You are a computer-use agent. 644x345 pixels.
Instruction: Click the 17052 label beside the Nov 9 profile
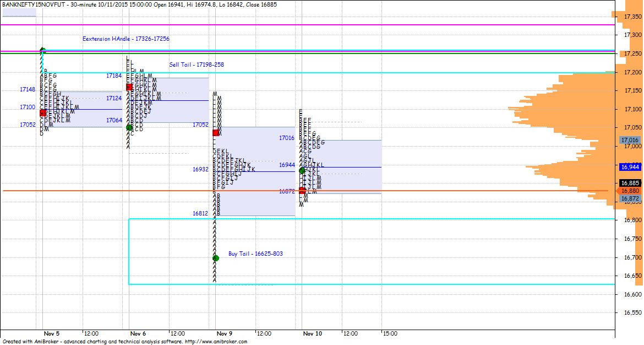point(200,125)
